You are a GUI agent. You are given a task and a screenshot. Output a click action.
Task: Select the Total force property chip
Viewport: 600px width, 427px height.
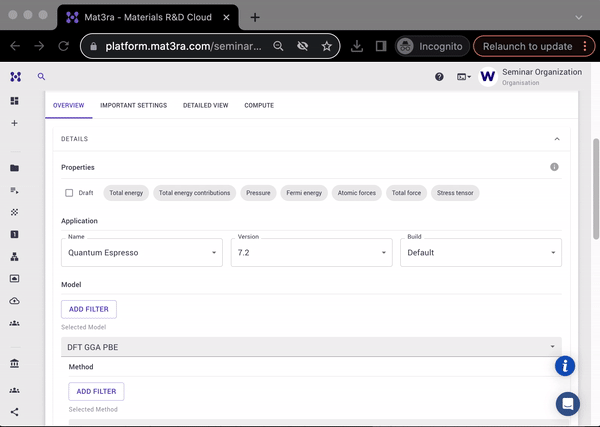pyautogui.click(x=406, y=193)
